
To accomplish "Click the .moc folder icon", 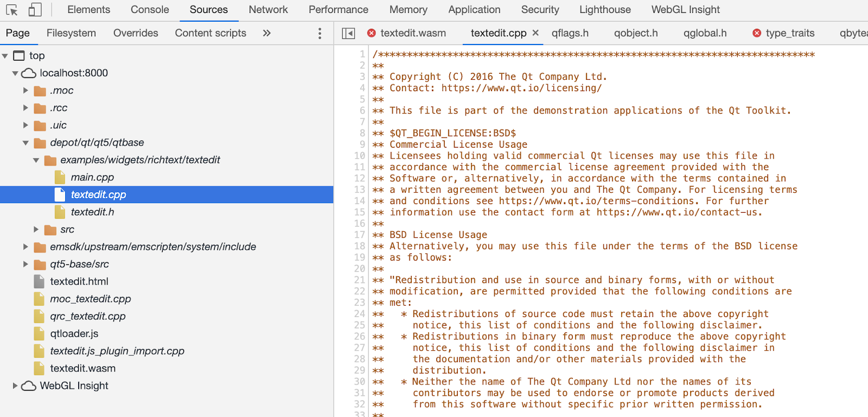I will point(40,91).
